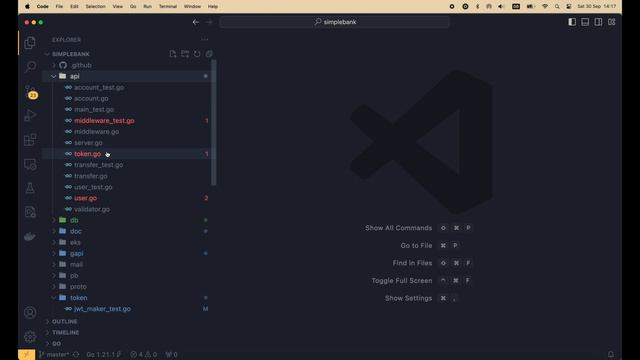Viewport: 640px width, 360px height.
Task: Open jwt_maker_test.go file
Action: [102, 309]
